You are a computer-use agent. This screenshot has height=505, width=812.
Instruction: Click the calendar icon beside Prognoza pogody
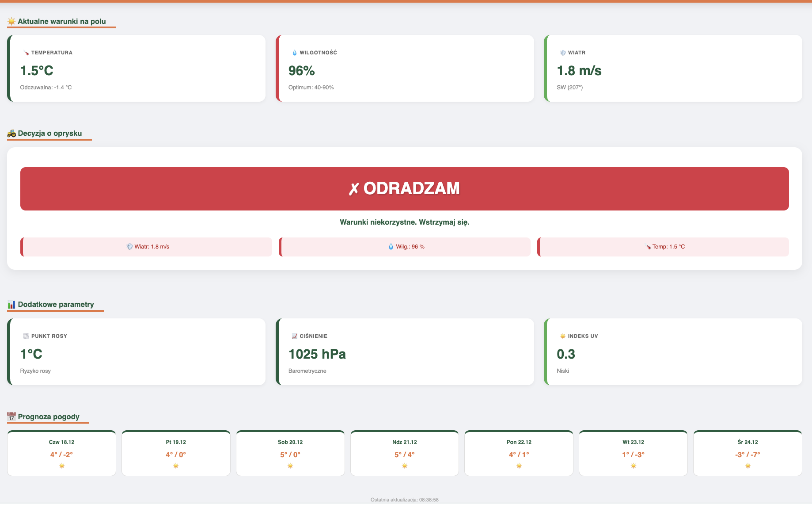click(11, 417)
